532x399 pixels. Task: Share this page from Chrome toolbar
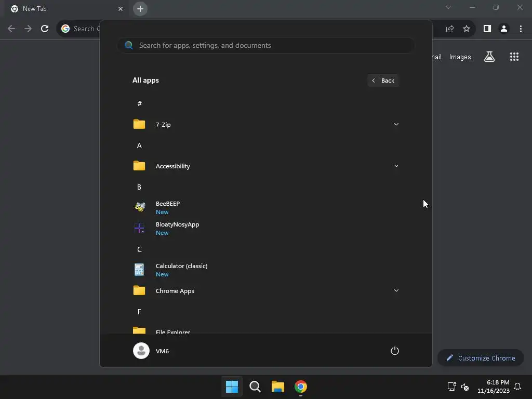coord(450,29)
